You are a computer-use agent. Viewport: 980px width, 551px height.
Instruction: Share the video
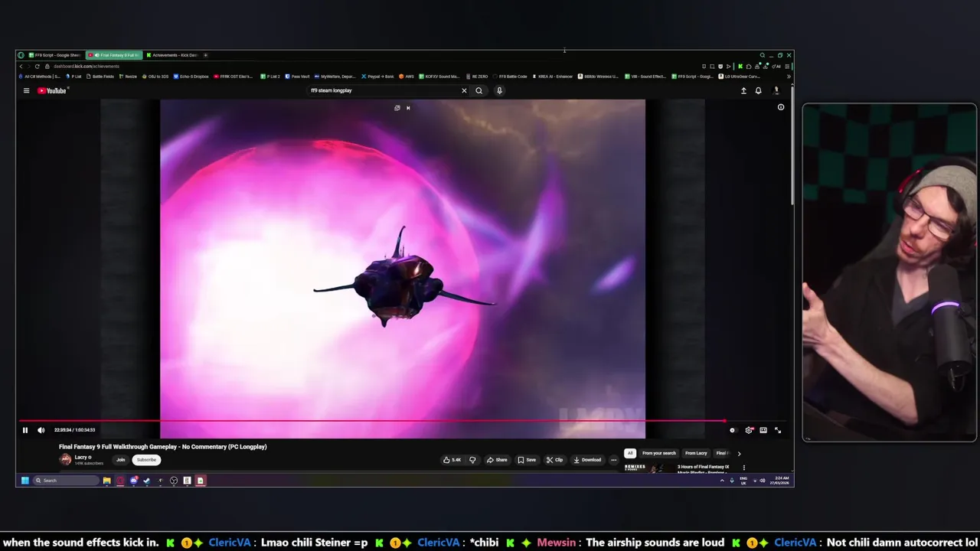497,460
